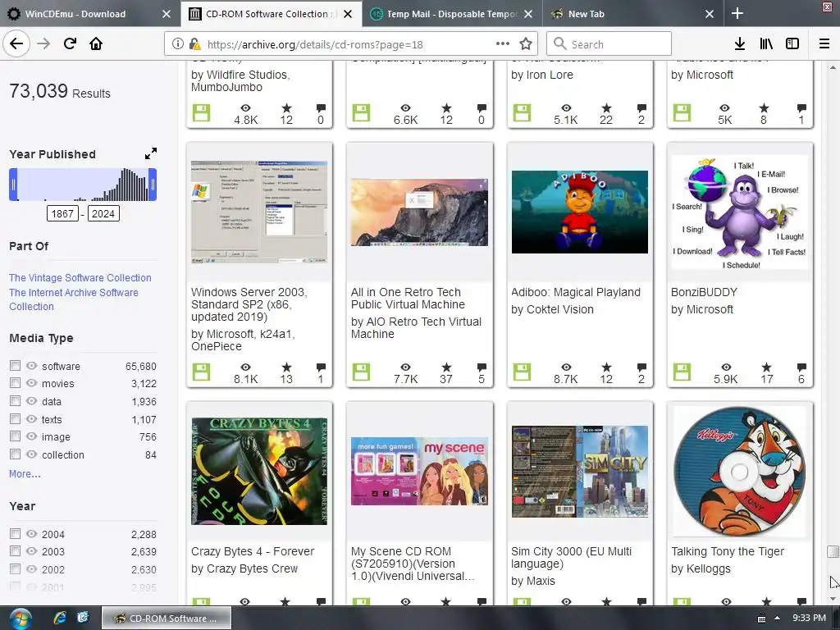Open the browser home page

[96, 44]
